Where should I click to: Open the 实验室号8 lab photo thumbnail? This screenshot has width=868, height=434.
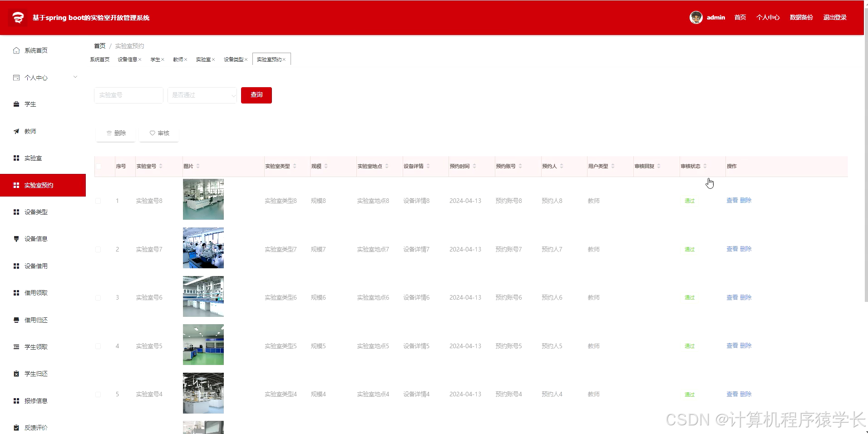(203, 199)
